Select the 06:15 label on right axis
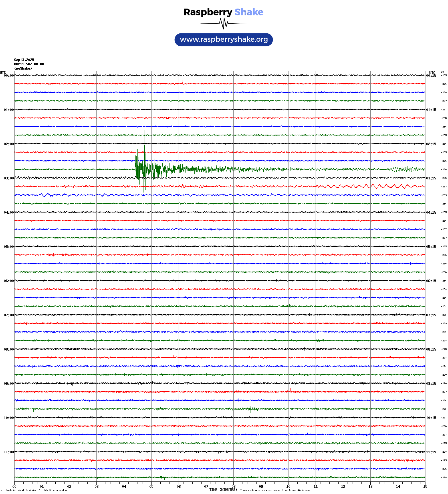The width and height of the screenshot is (448, 494). (x=431, y=281)
